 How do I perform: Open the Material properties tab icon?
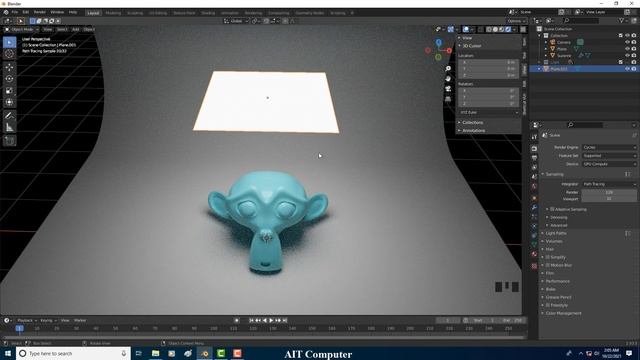coord(534,254)
